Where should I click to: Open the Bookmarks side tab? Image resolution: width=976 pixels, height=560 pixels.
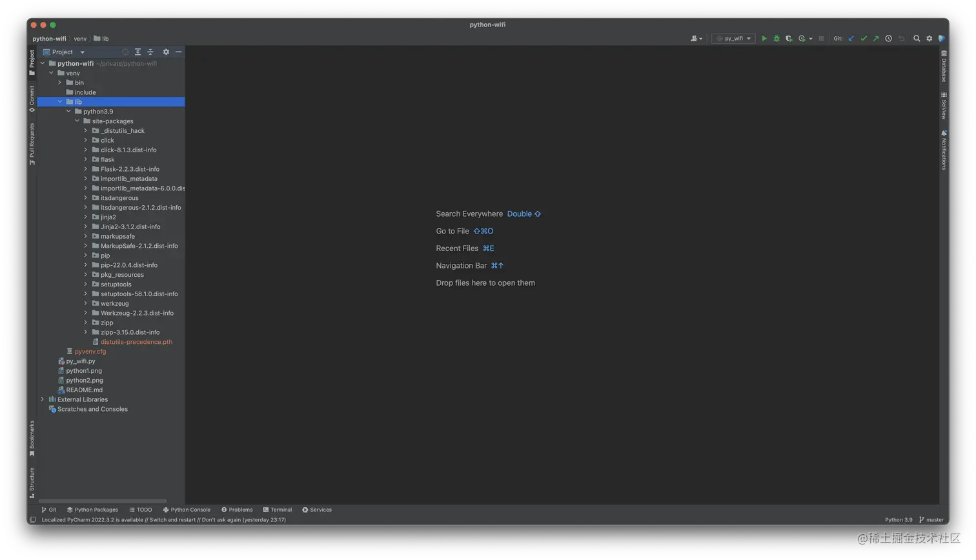pos(32,439)
